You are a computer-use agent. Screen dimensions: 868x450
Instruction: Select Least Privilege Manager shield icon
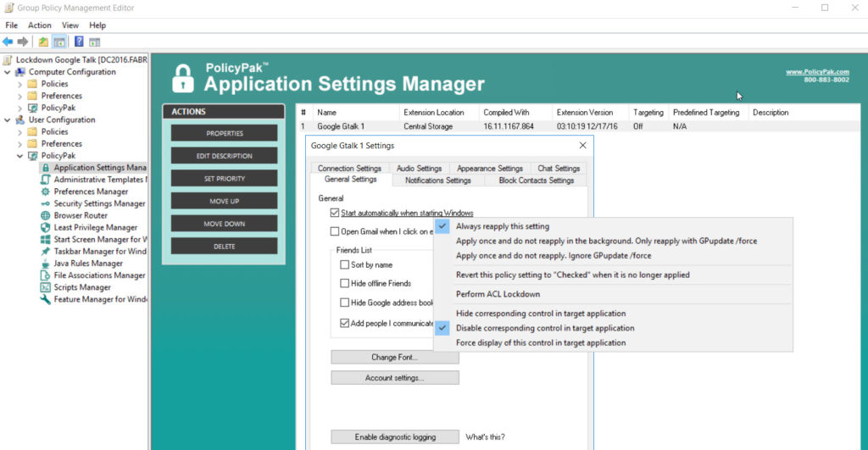point(46,227)
